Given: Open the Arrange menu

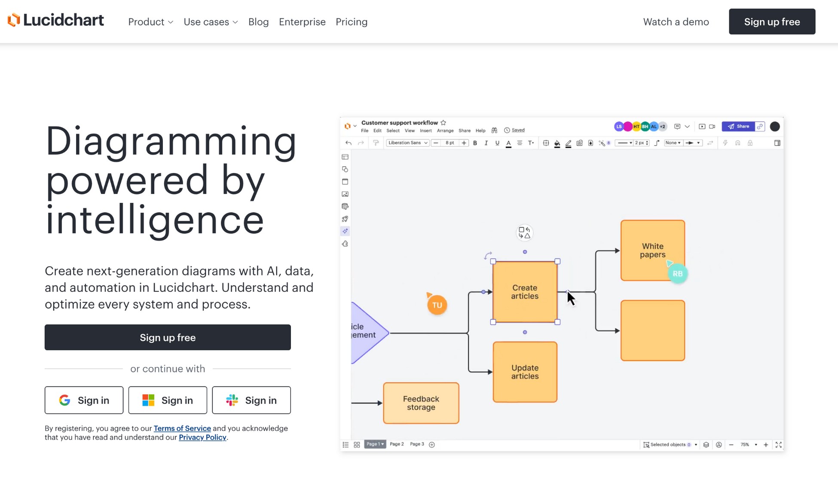Looking at the screenshot, I should click(x=445, y=130).
